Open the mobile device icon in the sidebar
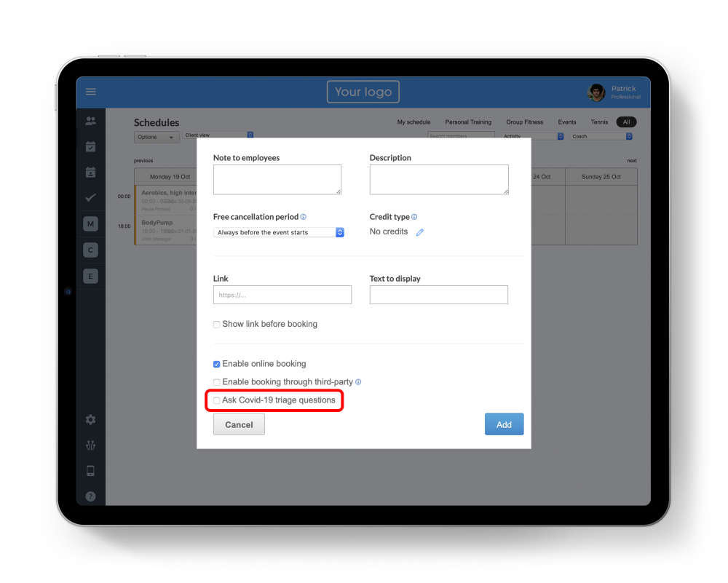The image size is (728, 583). click(x=90, y=471)
